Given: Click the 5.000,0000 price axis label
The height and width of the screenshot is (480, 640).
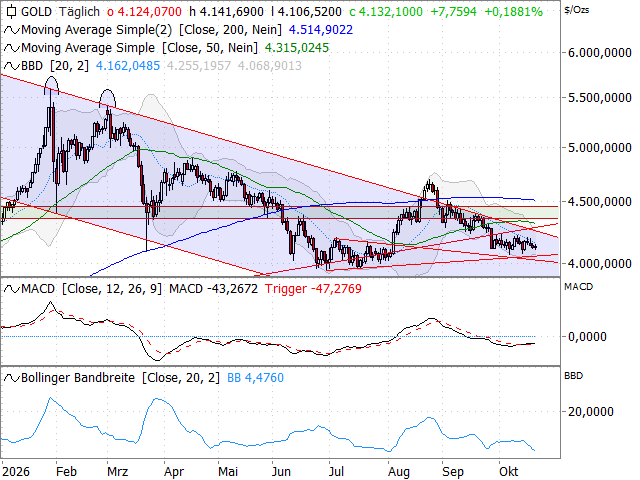Looking at the screenshot, I should point(600,147).
